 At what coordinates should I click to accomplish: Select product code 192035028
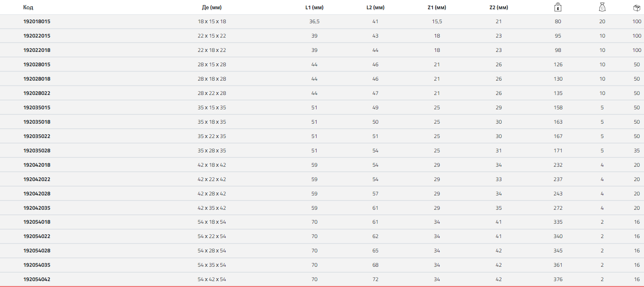pos(37,151)
